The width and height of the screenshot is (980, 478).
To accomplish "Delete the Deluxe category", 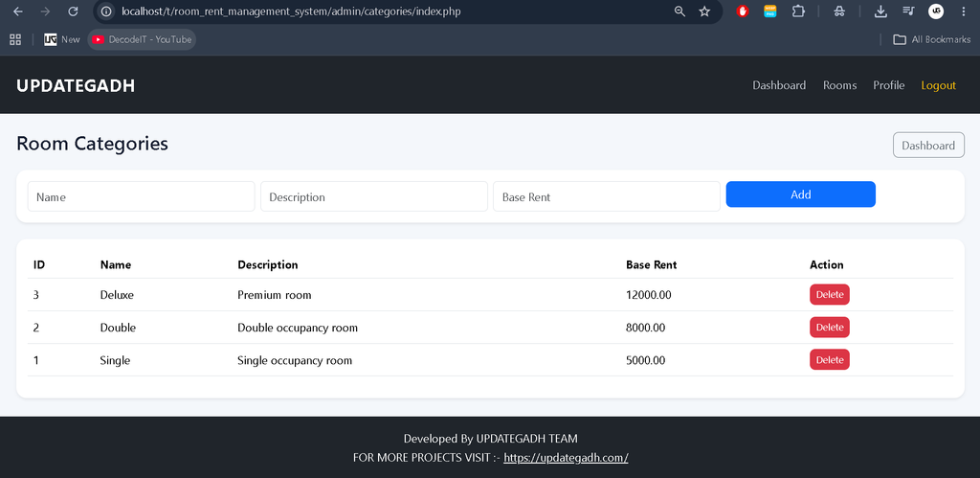I will pos(830,294).
